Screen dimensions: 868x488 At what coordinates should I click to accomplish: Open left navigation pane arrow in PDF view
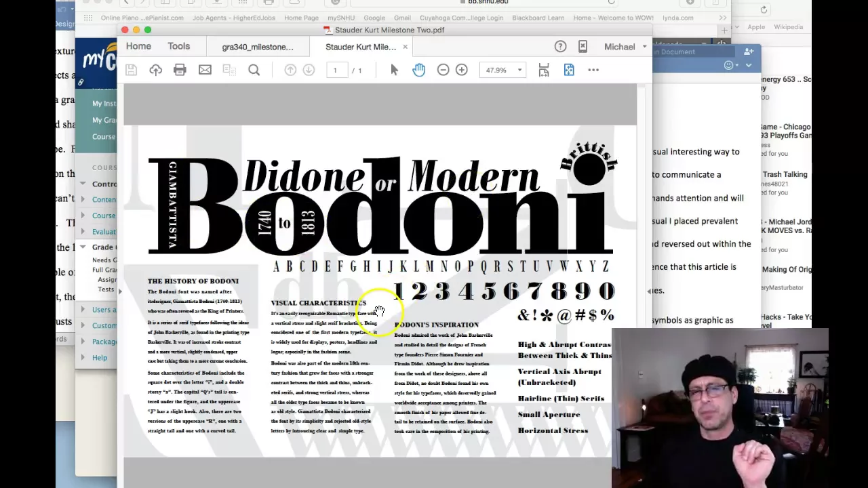point(120,291)
